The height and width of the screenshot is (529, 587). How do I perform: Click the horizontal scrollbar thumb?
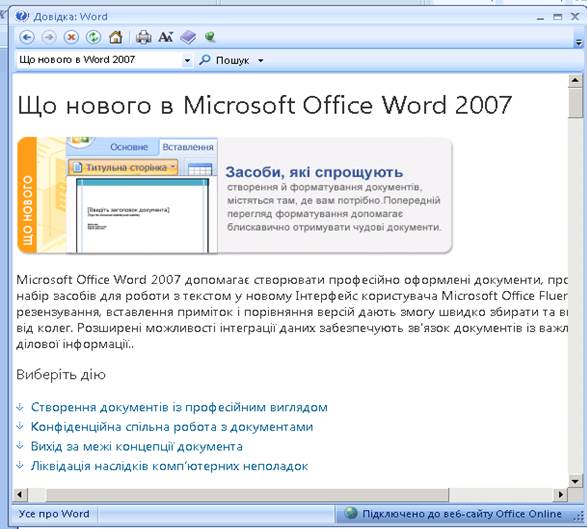tap(247, 495)
